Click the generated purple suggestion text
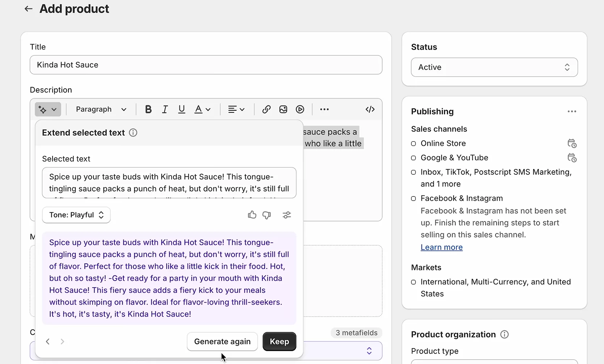 click(x=169, y=278)
